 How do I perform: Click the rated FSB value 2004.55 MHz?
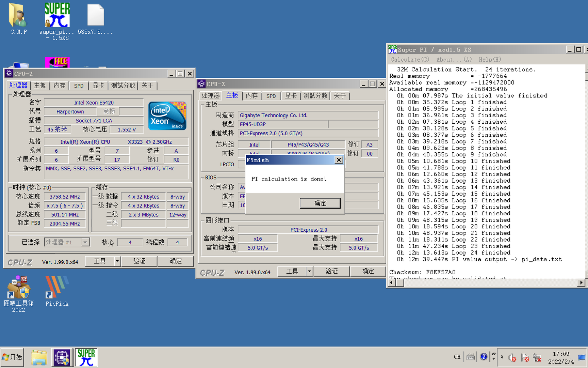65,224
